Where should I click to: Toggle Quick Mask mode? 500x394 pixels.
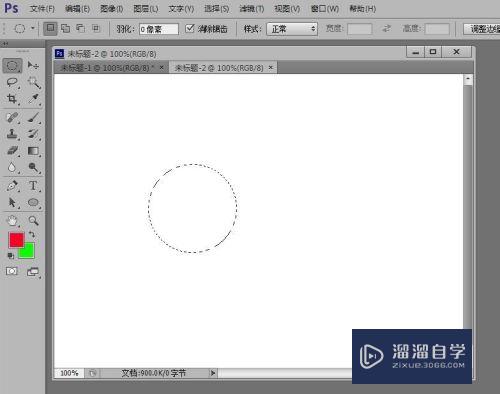coord(12,271)
